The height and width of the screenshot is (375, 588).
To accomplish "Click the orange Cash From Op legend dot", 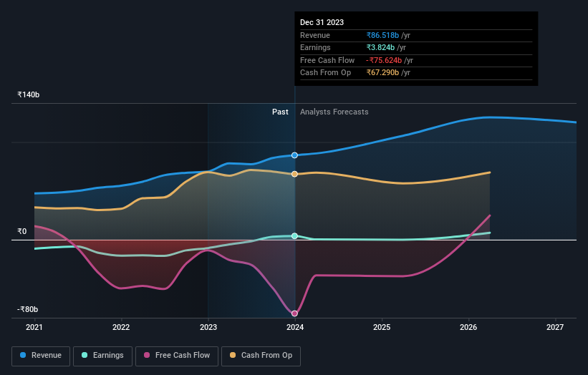I will tap(233, 355).
